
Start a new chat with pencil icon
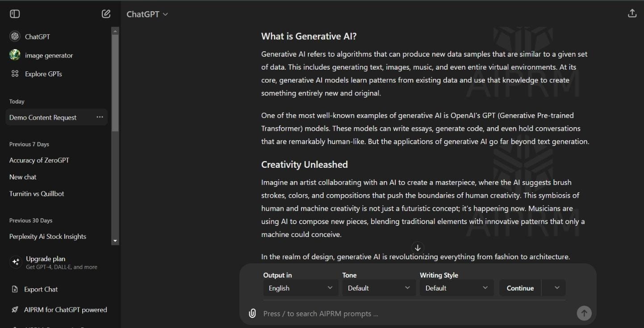(x=106, y=14)
